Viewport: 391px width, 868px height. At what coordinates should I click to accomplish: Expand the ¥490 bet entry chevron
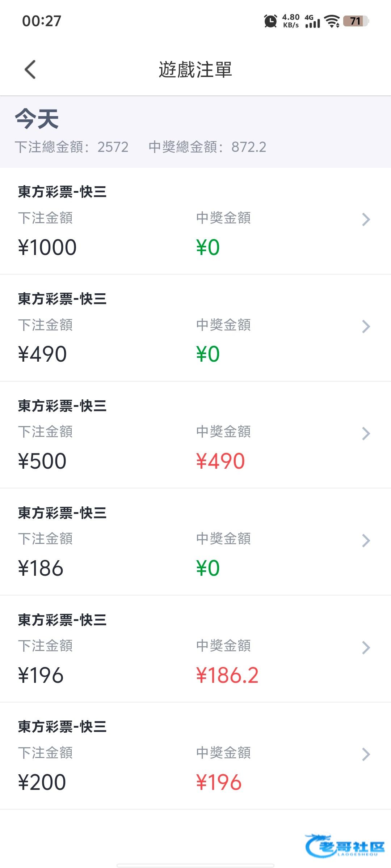tap(366, 327)
